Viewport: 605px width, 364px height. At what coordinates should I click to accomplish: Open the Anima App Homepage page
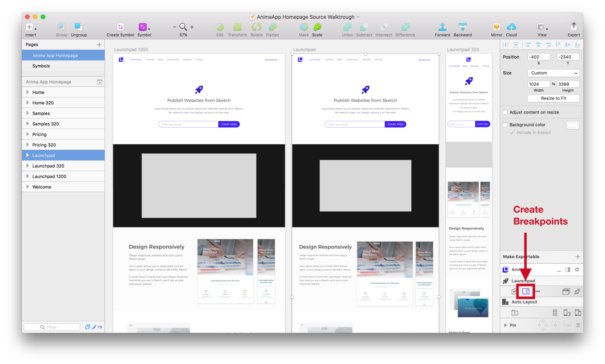click(56, 55)
